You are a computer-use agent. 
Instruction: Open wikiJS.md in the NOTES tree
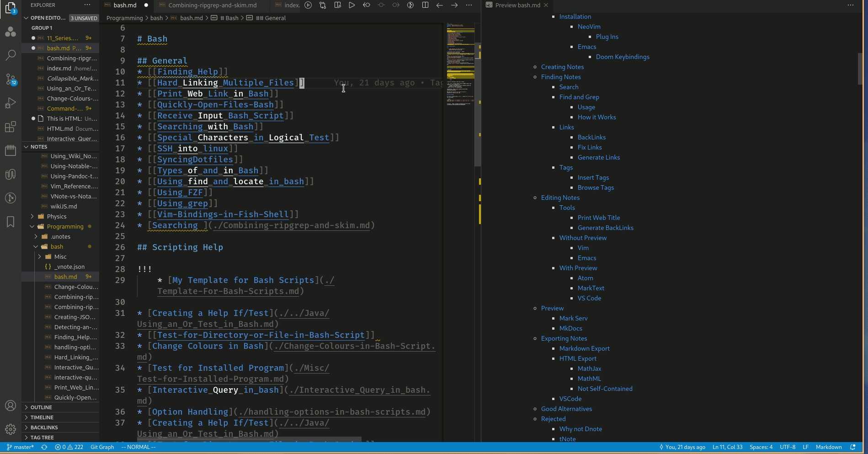click(64, 206)
